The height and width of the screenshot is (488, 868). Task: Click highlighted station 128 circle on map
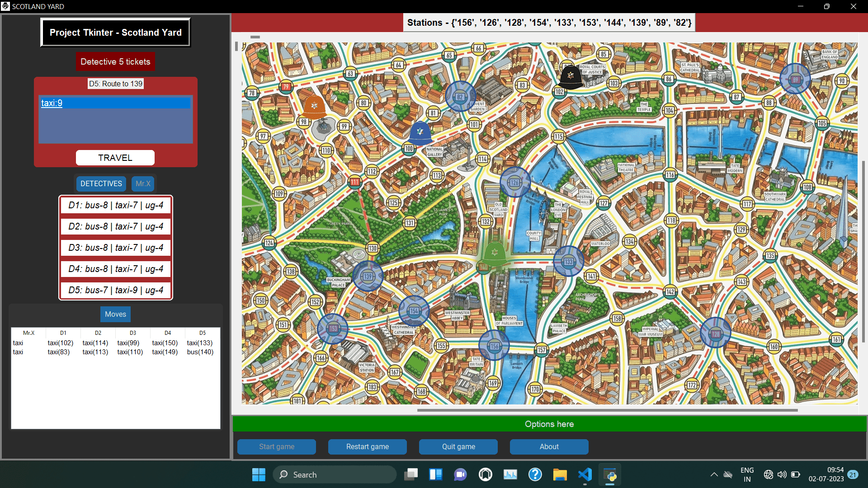(x=715, y=333)
